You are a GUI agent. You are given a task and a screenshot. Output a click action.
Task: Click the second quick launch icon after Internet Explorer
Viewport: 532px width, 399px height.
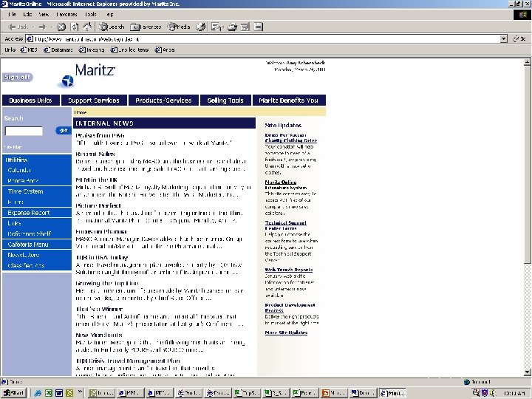(x=49, y=393)
